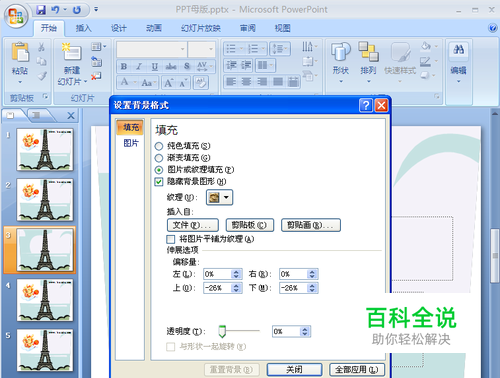Viewport: 500px width, 378px height.
Task: Select slide 4 thumbnail
Action: click(x=45, y=300)
